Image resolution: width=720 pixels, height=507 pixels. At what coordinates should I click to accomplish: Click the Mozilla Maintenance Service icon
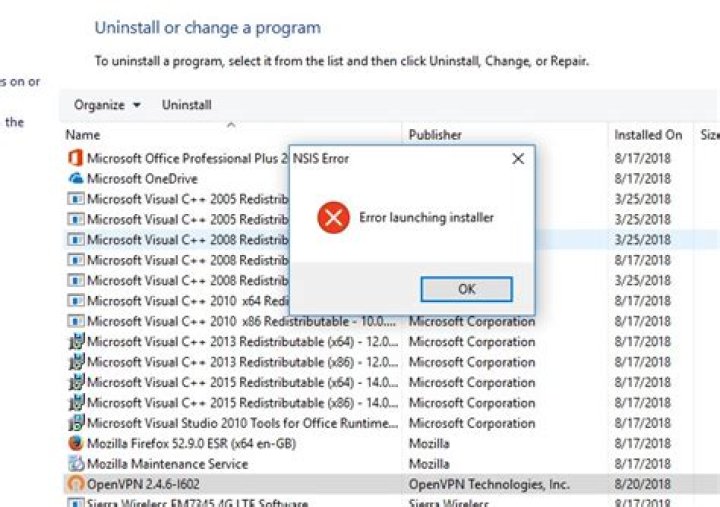click(x=76, y=463)
